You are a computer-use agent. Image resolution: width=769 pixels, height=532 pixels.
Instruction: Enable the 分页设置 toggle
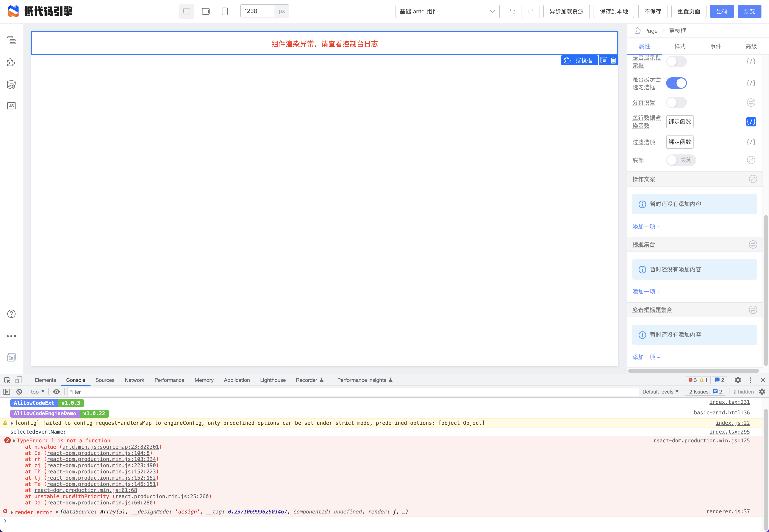click(676, 102)
